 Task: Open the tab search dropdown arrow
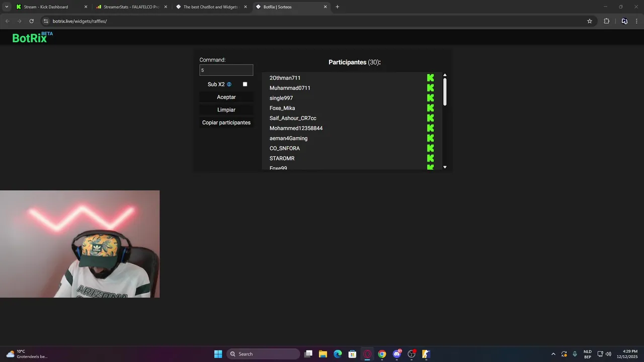point(7,7)
